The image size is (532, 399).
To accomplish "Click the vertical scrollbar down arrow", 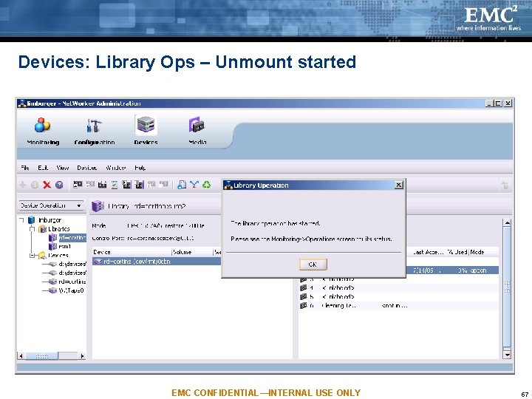I will [507, 355].
